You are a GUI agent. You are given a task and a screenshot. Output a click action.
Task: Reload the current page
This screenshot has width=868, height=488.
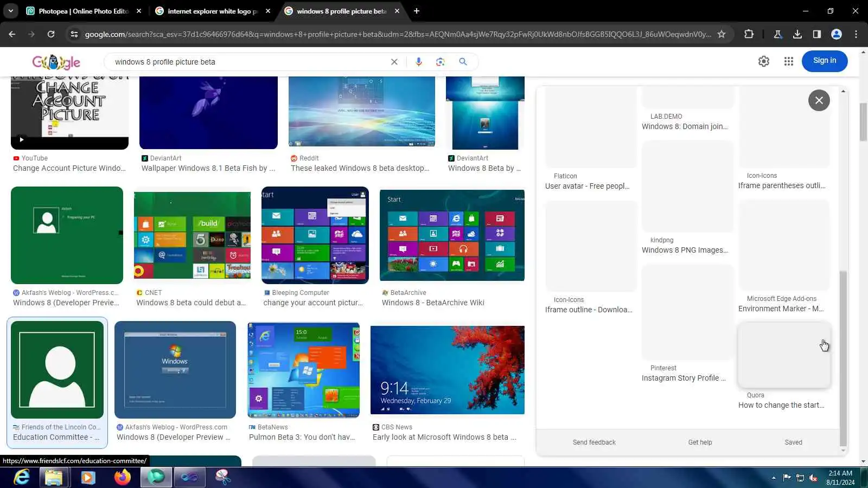(x=51, y=34)
